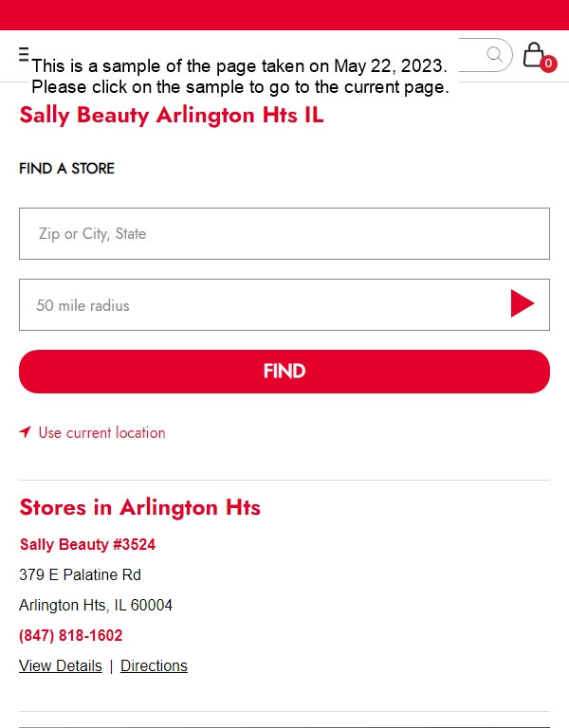
Task: Click the header search box
Action: coord(486,55)
